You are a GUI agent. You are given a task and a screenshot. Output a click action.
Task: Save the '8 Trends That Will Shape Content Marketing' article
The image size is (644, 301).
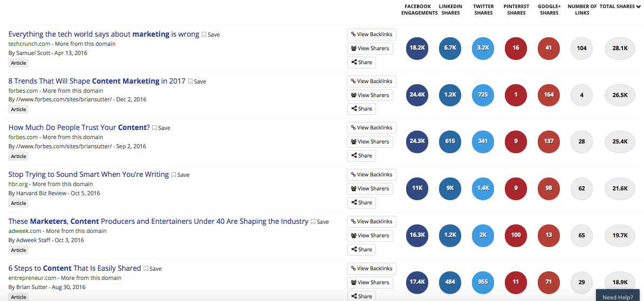pyautogui.click(x=197, y=81)
